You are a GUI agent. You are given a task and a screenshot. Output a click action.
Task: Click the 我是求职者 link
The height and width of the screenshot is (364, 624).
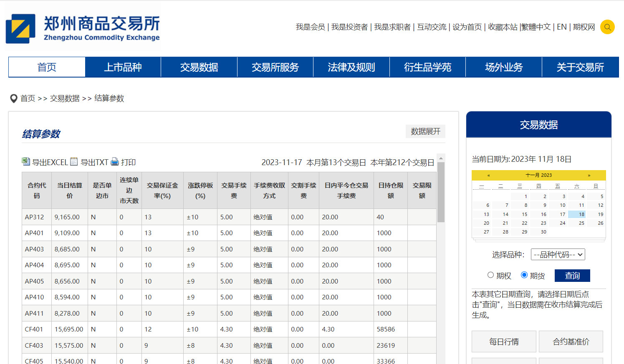tap(392, 27)
